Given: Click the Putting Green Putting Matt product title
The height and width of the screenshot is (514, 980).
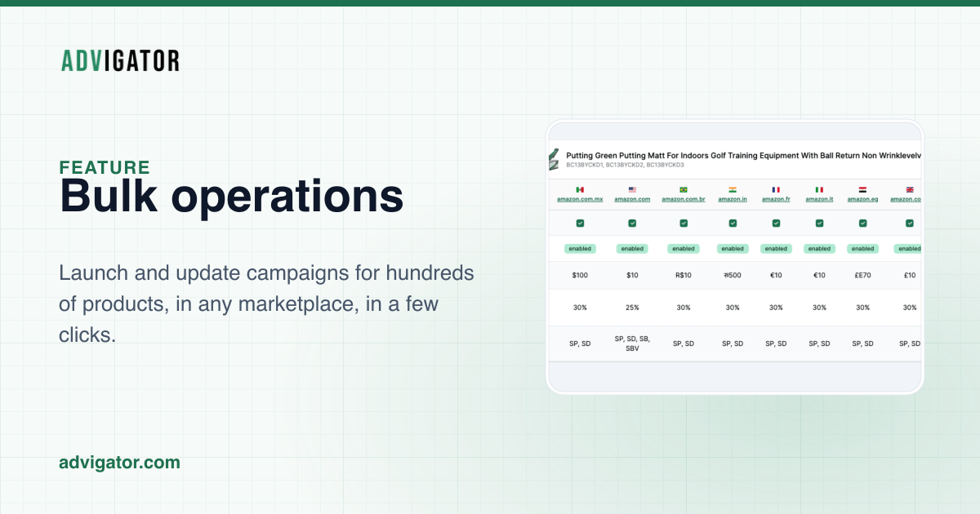Looking at the screenshot, I should pyautogui.click(x=743, y=154).
